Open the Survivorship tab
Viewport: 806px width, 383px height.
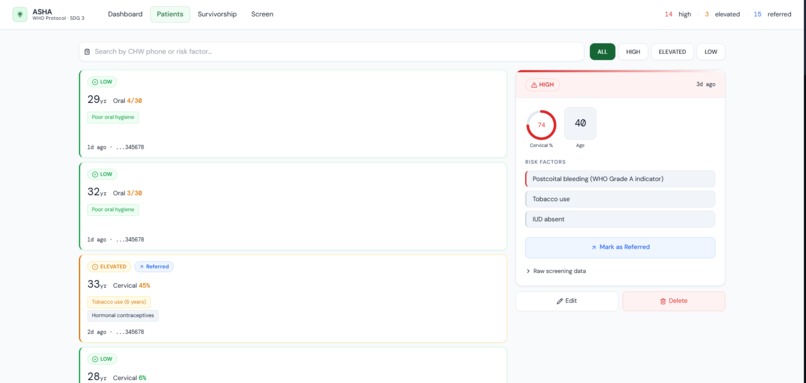point(217,14)
